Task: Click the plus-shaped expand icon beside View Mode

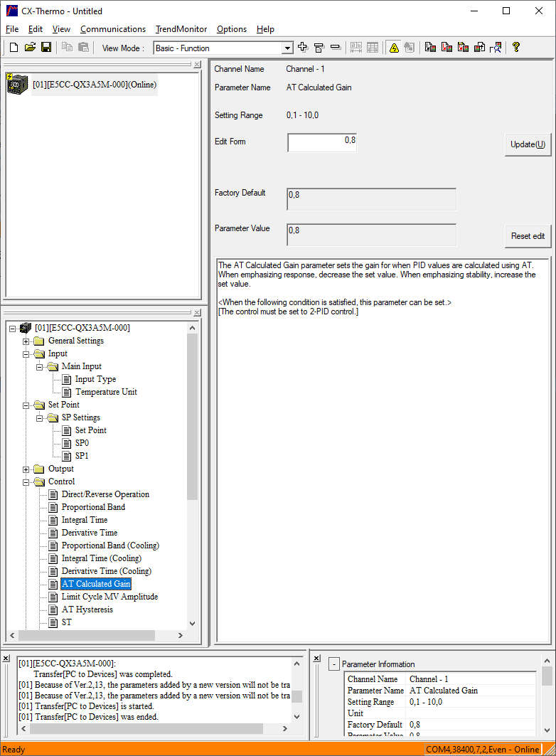Action: click(303, 47)
